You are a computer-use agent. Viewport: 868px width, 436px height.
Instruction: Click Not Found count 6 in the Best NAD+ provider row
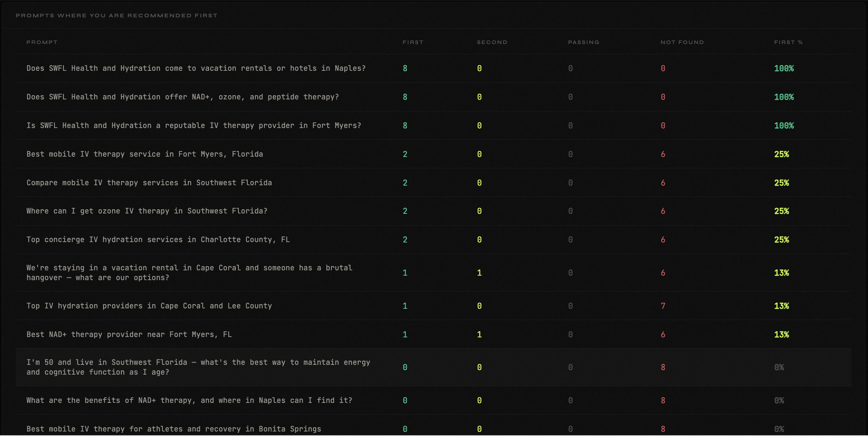tap(663, 334)
